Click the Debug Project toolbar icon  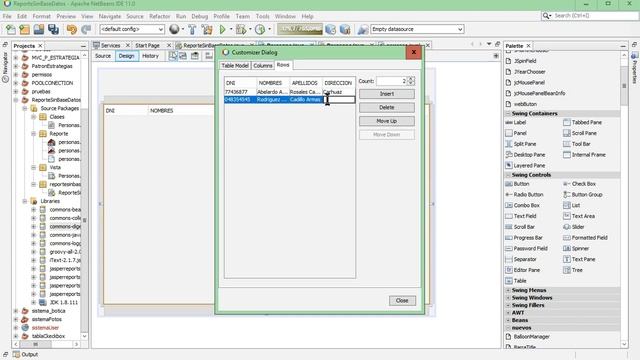[x=241, y=29]
